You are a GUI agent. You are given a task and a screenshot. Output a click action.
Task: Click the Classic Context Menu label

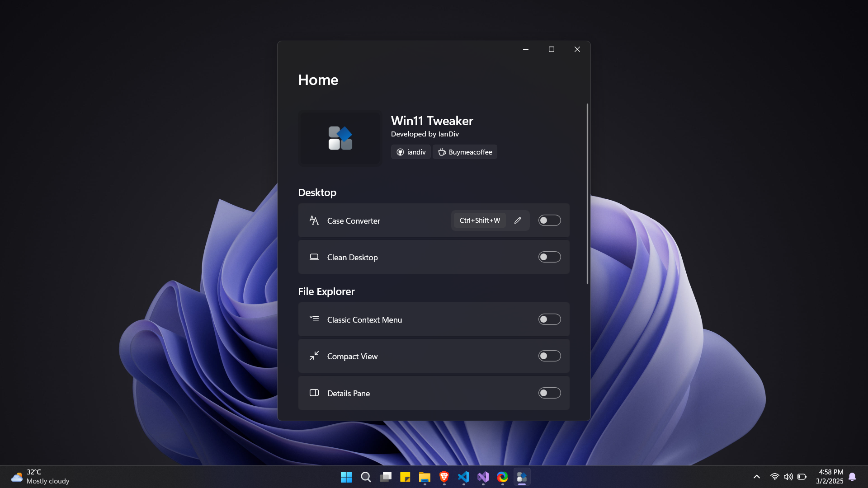(x=364, y=320)
